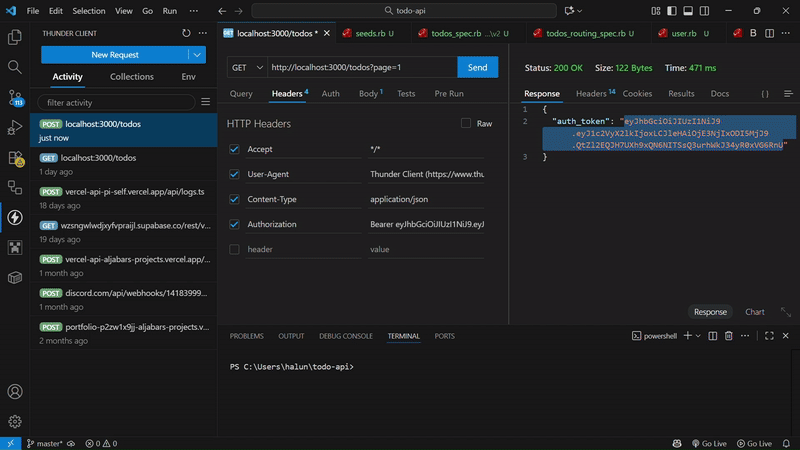
Task: Refresh the Thunder Client sidebar
Action: click(x=186, y=33)
